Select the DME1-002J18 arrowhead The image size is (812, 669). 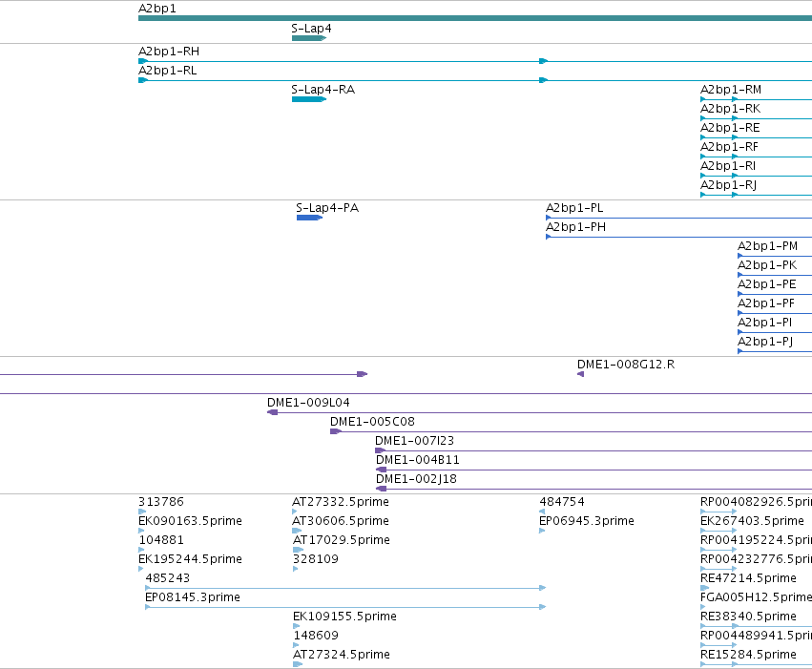[381, 490]
